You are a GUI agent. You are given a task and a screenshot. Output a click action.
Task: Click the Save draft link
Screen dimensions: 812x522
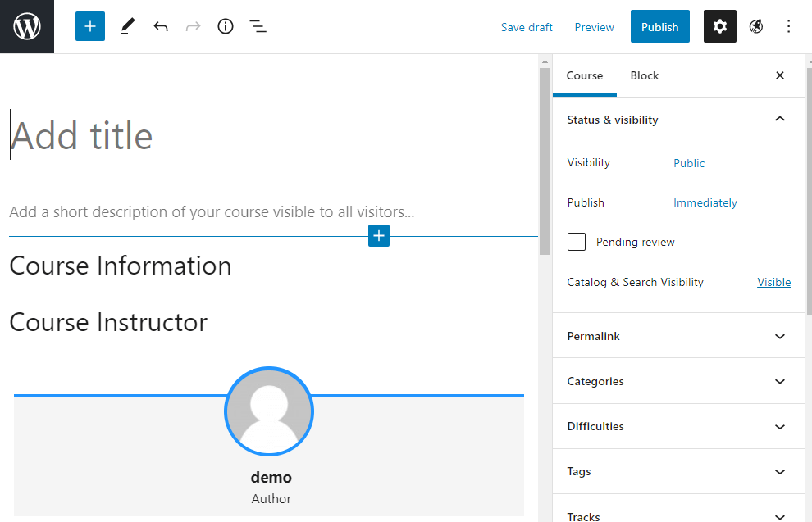tap(527, 26)
